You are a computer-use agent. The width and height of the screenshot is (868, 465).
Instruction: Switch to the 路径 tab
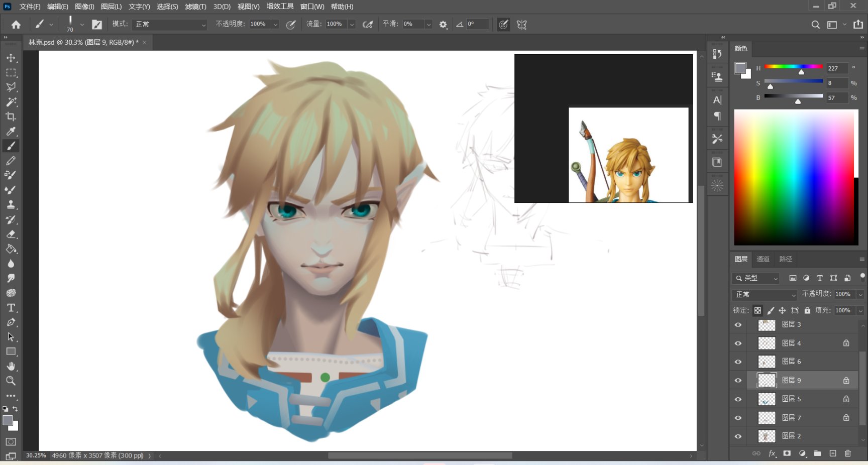pyautogui.click(x=786, y=259)
